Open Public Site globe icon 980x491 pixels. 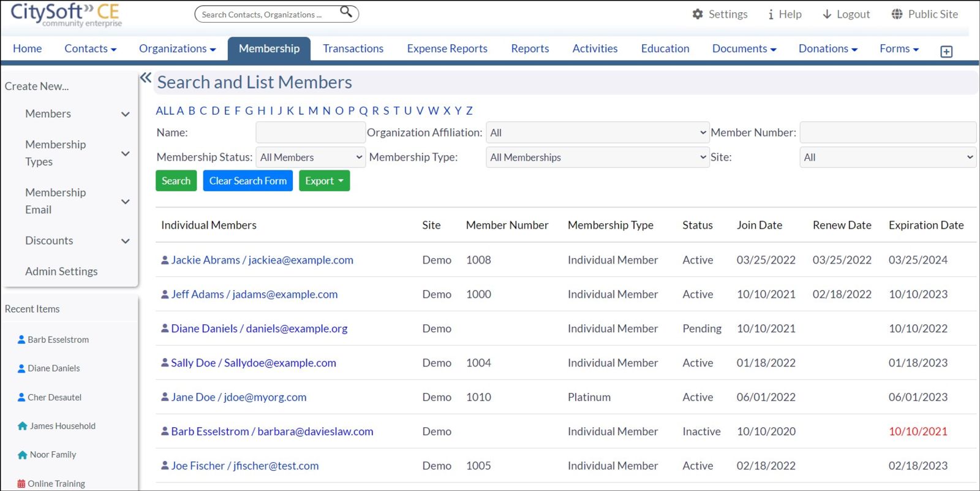click(x=897, y=14)
